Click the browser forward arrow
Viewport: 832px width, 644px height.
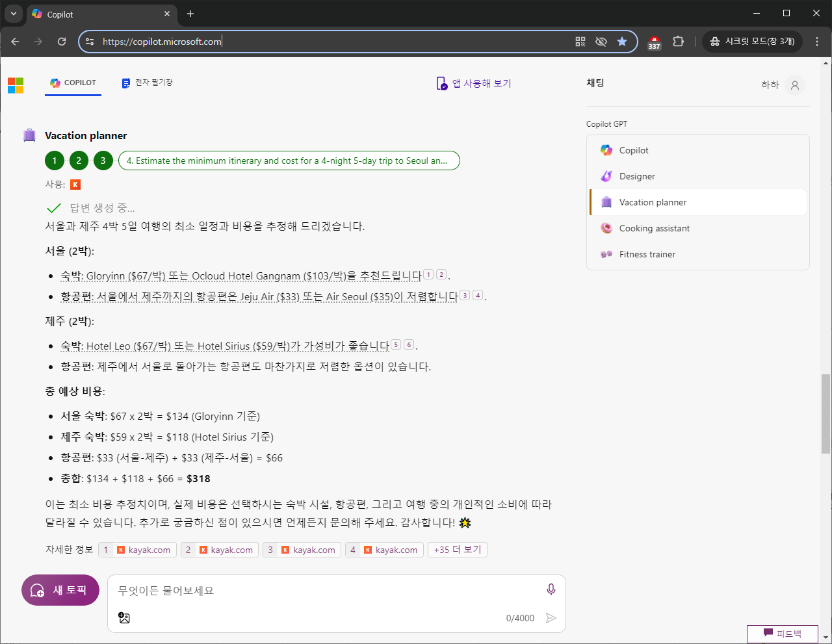[x=38, y=42]
